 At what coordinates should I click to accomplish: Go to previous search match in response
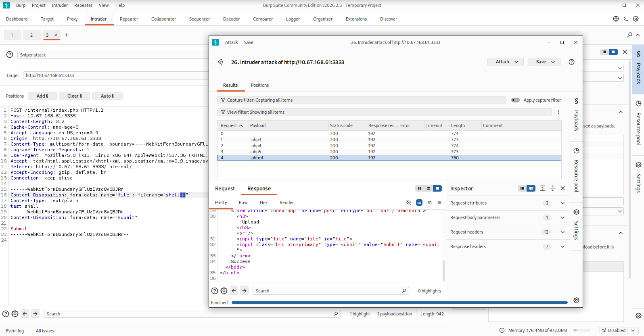[x=234, y=291]
